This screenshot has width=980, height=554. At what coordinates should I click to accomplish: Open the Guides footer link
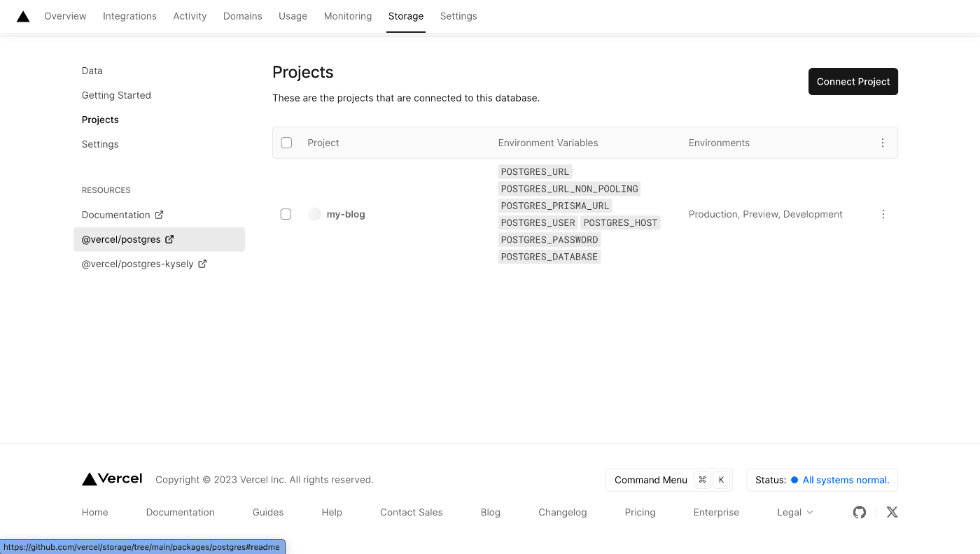[268, 512]
